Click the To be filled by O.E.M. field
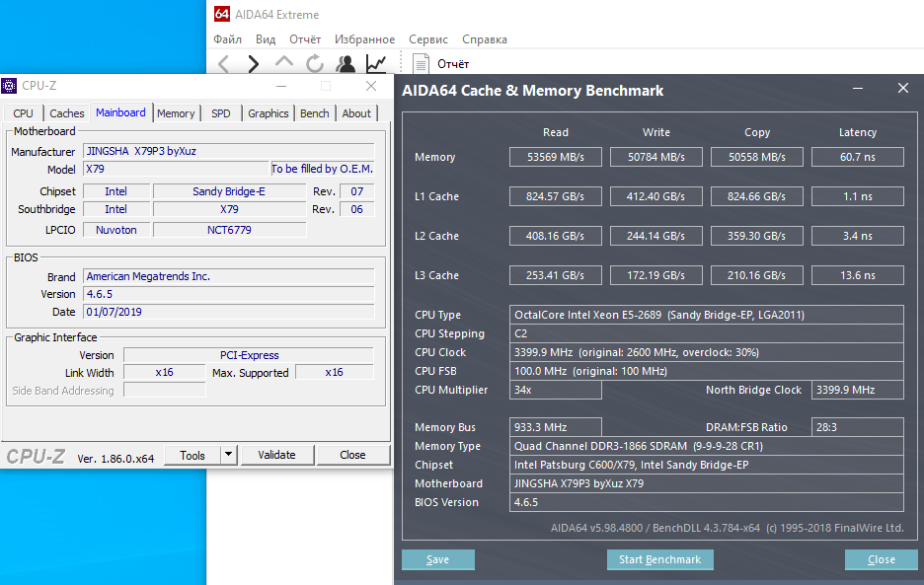 coord(322,169)
